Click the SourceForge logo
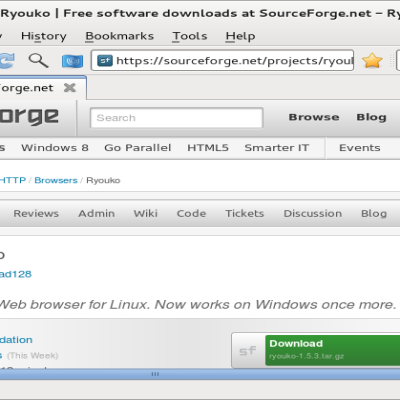This screenshot has width=400, height=400. pos(29,117)
